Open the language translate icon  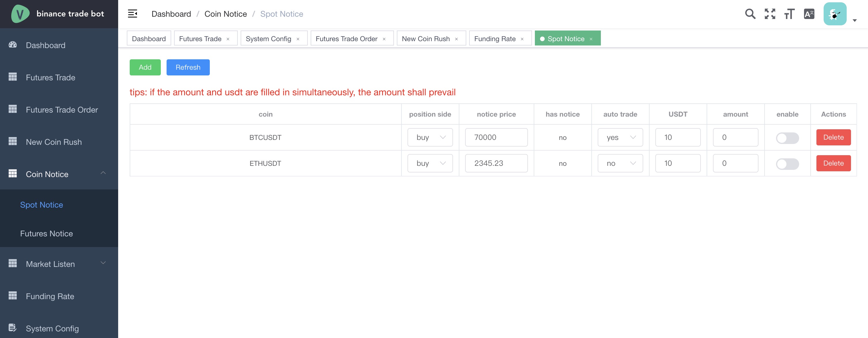[809, 14]
